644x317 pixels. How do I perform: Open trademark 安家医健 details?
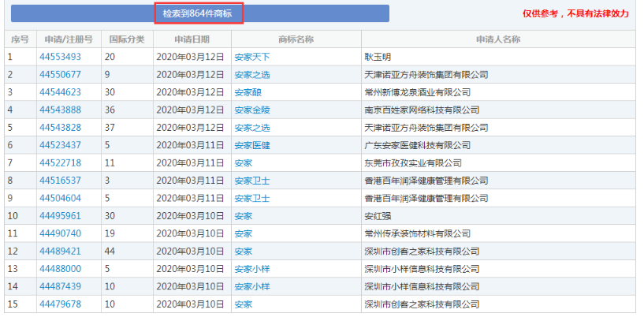252,145
